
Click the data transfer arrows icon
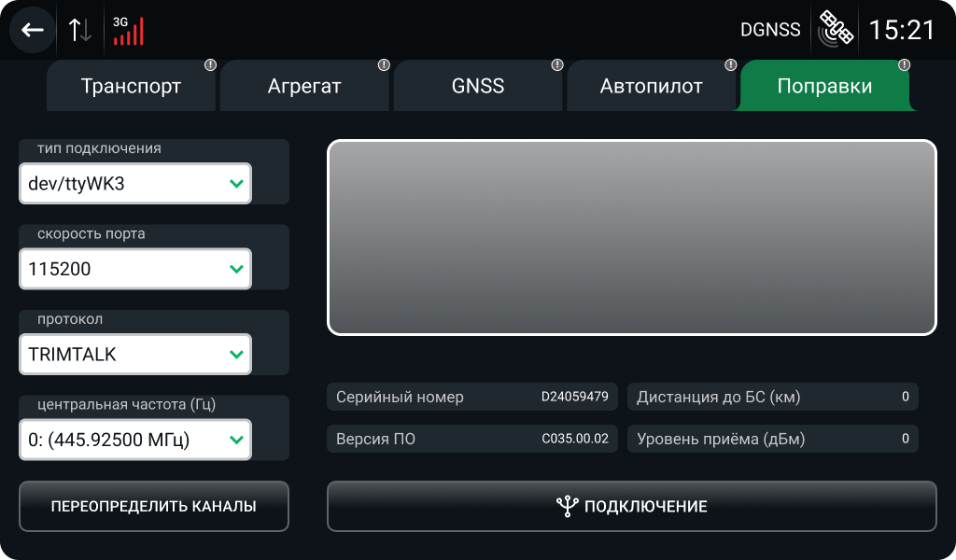pos(80,30)
